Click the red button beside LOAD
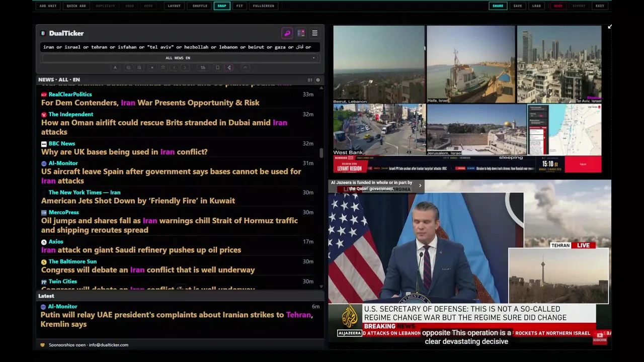 (x=558, y=6)
